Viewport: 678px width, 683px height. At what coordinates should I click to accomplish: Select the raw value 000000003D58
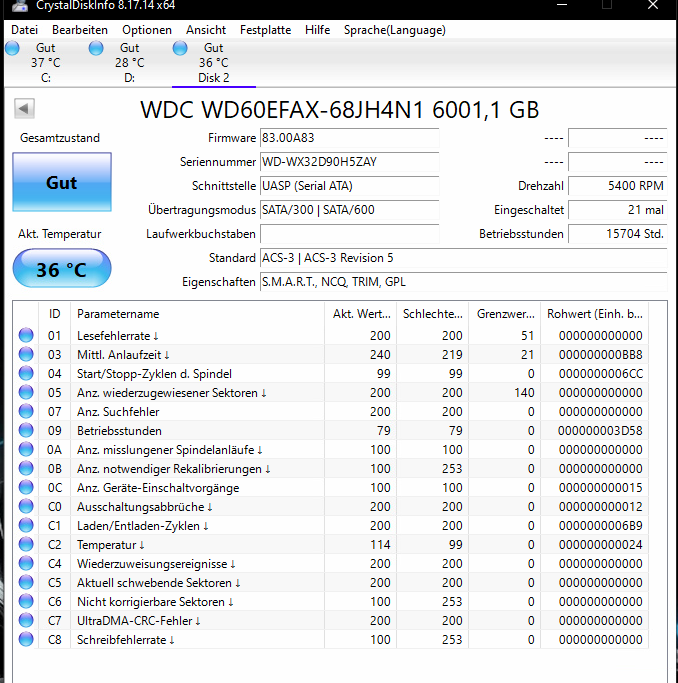[x=600, y=431]
